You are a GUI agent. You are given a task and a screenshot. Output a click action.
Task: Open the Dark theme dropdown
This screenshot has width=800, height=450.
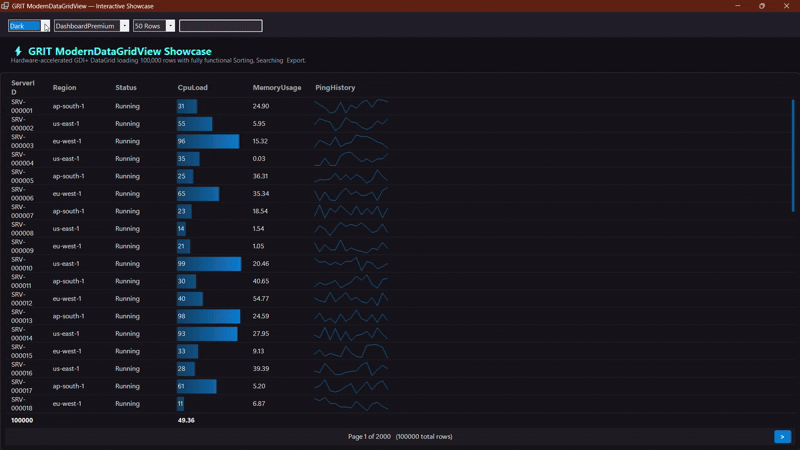45,26
